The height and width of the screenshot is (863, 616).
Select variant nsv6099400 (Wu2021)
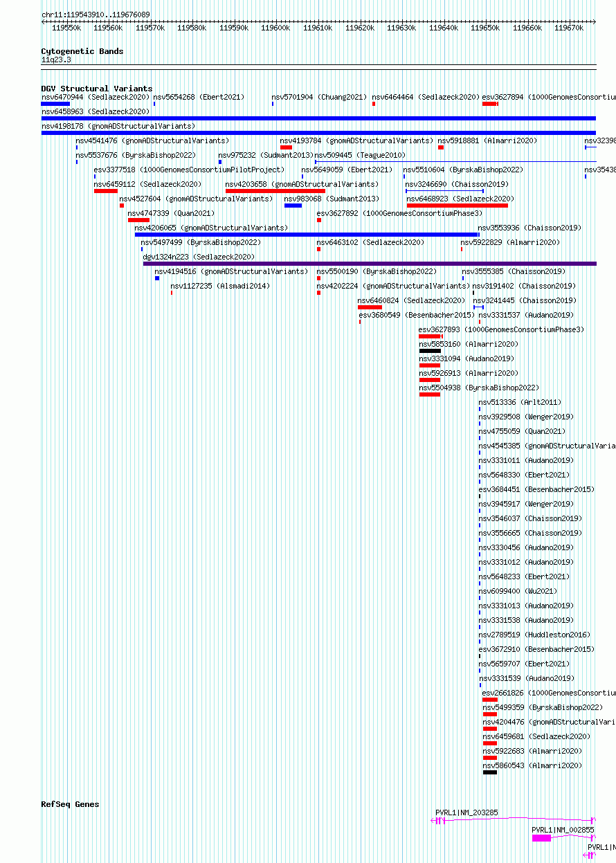point(518,591)
